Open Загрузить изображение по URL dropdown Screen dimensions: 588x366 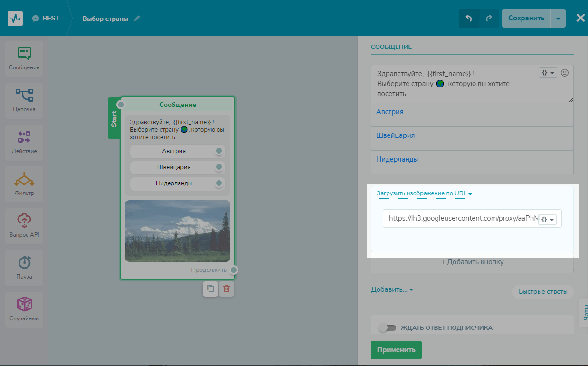point(424,193)
